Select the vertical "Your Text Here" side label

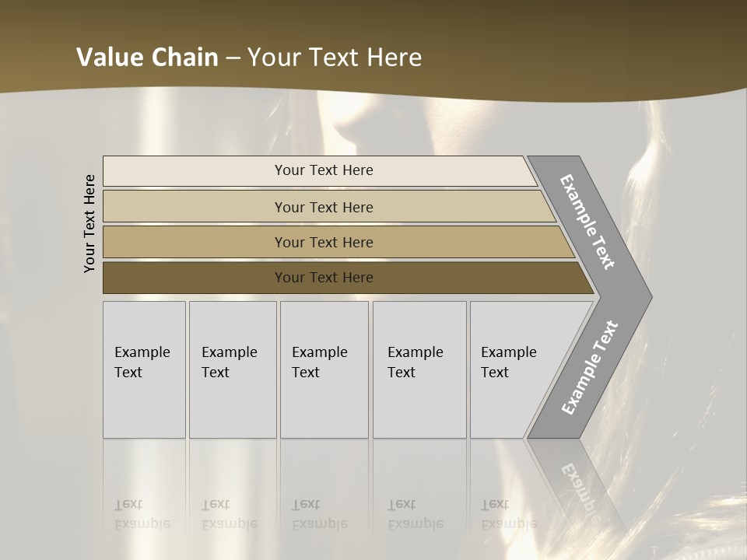tap(89, 223)
